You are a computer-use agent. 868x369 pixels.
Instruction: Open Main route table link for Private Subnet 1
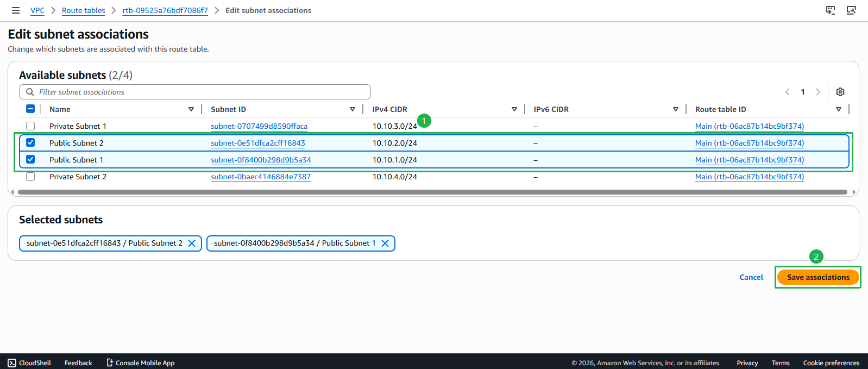750,126
